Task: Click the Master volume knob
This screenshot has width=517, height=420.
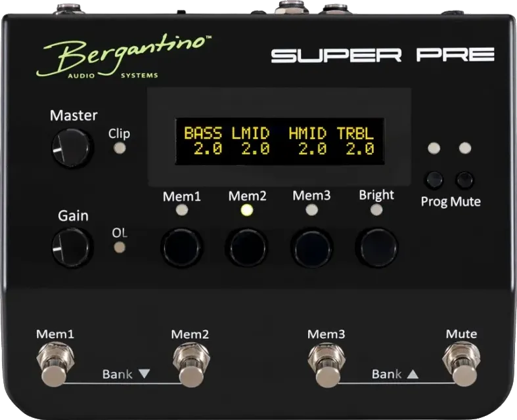Action: point(71,148)
